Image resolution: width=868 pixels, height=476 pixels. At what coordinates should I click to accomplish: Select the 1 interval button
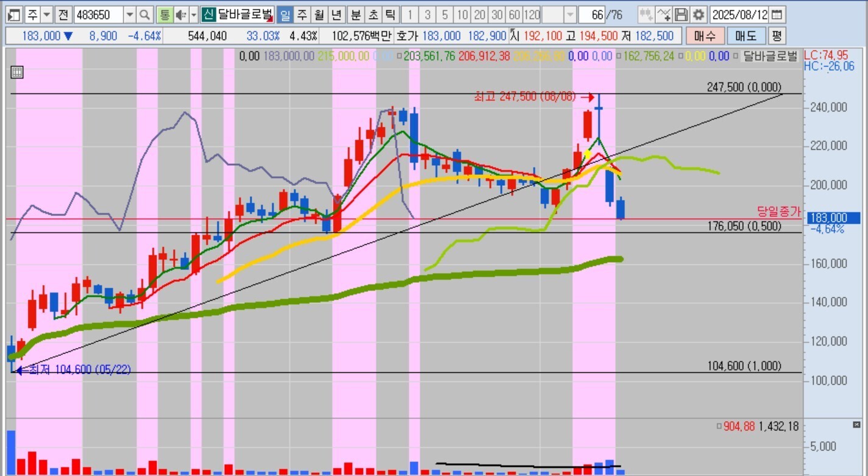tap(411, 15)
